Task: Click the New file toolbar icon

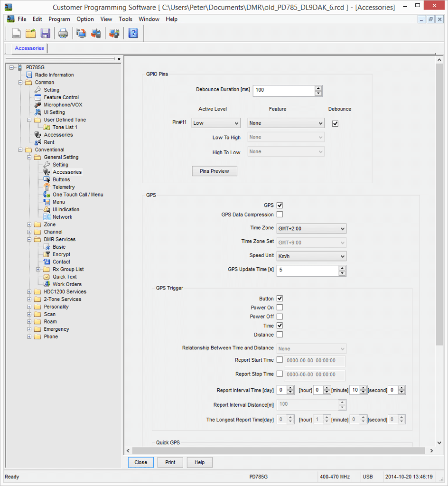Action: (x=16, y=33)
